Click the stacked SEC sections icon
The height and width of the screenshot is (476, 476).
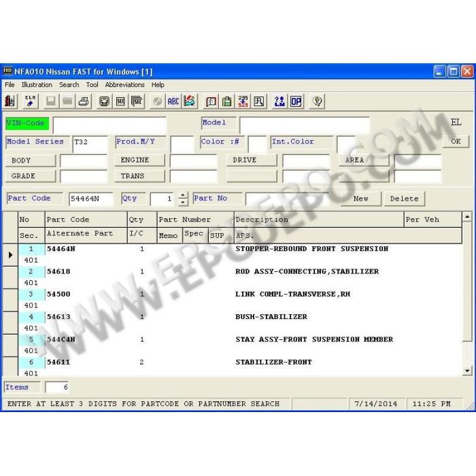137,101
